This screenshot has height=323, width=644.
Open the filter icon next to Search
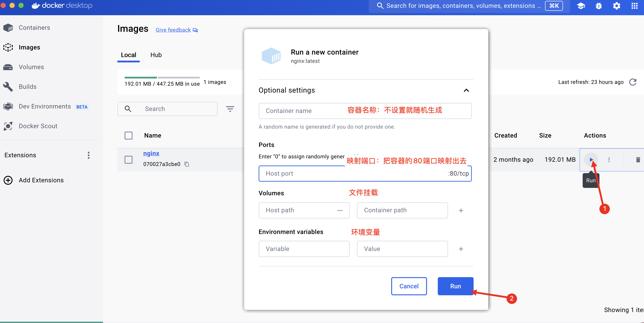pyautogui.click(x=230, y=109)
